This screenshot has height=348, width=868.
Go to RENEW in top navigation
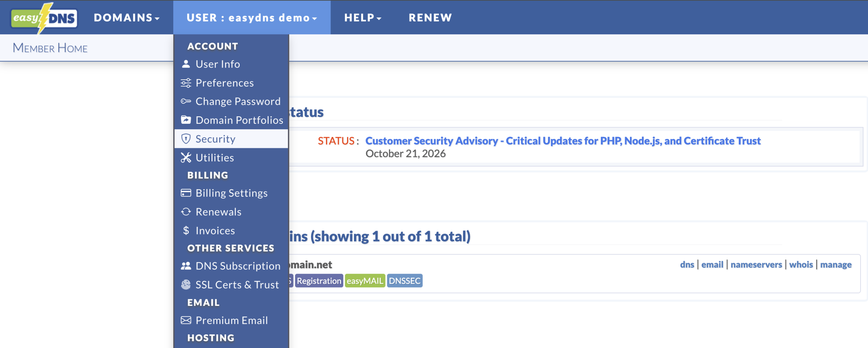tap(430, 18)
